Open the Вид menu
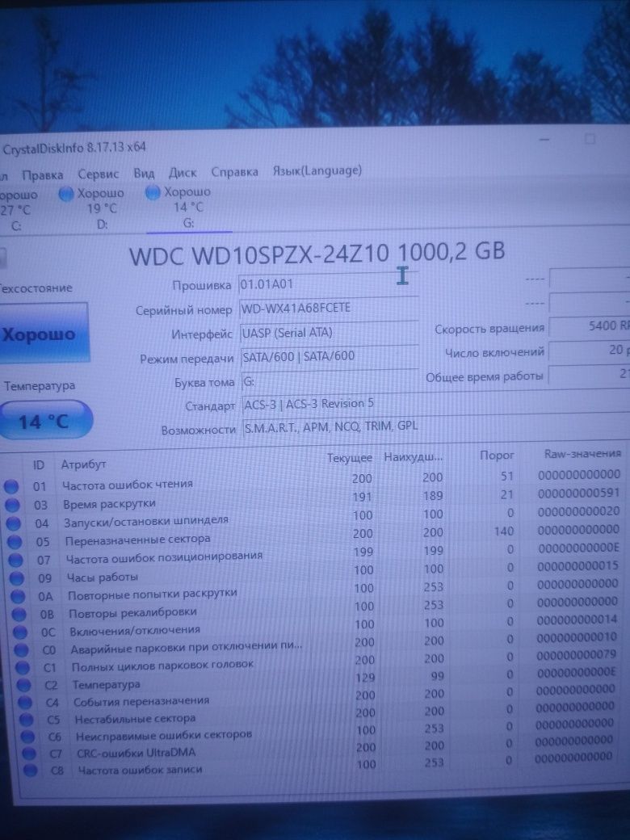Screen dimensions: 630x840 click(144, 174)
